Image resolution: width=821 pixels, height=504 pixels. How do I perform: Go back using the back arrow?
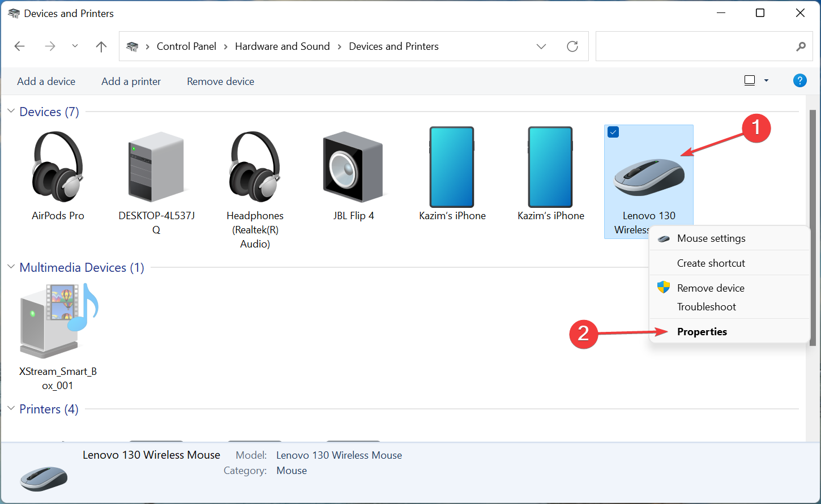pos(20,46)
